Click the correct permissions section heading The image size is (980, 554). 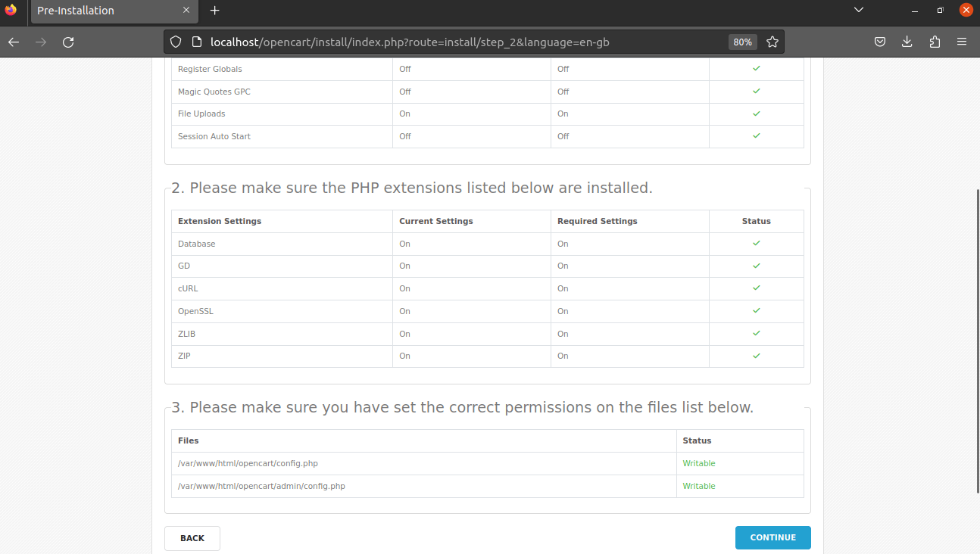coord(462,407)
